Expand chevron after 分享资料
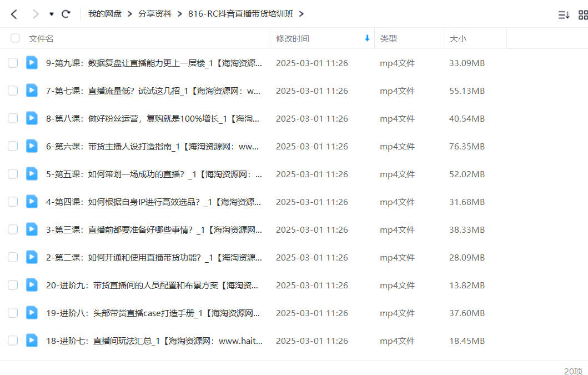The image size is (588, 375). pos(180,14)
